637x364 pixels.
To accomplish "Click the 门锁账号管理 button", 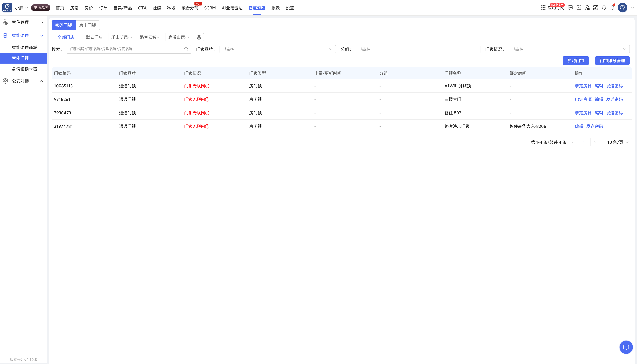I will (x=612, y=61).
